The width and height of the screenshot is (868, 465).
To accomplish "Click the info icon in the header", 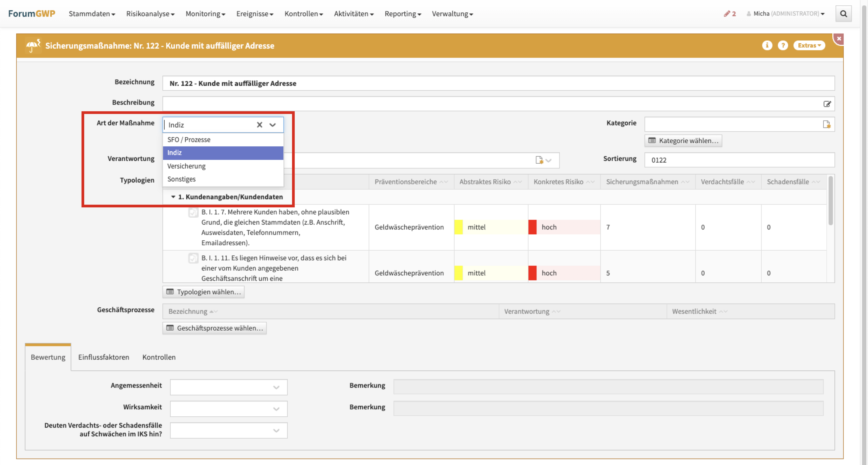I will pyautogui.click(x=767, y=45).
